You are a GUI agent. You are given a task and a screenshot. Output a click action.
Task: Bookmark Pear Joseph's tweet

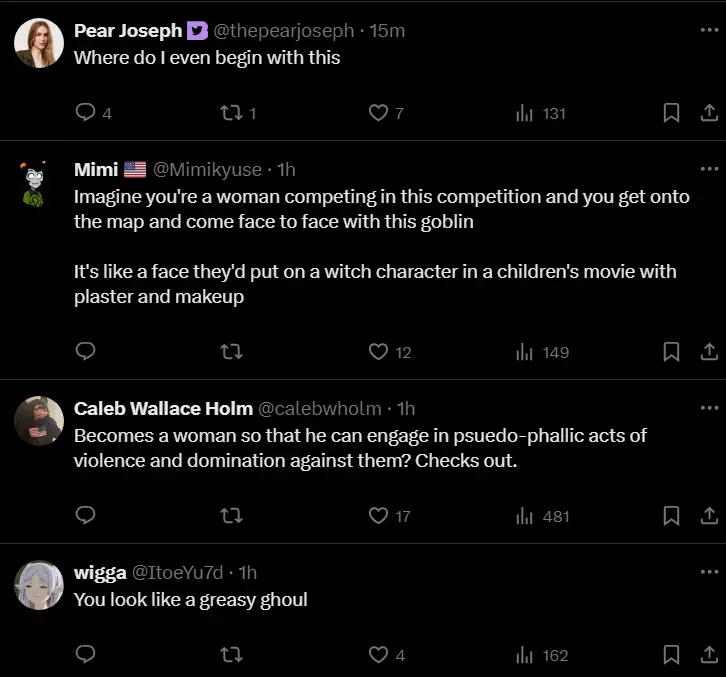coord(672,113)
